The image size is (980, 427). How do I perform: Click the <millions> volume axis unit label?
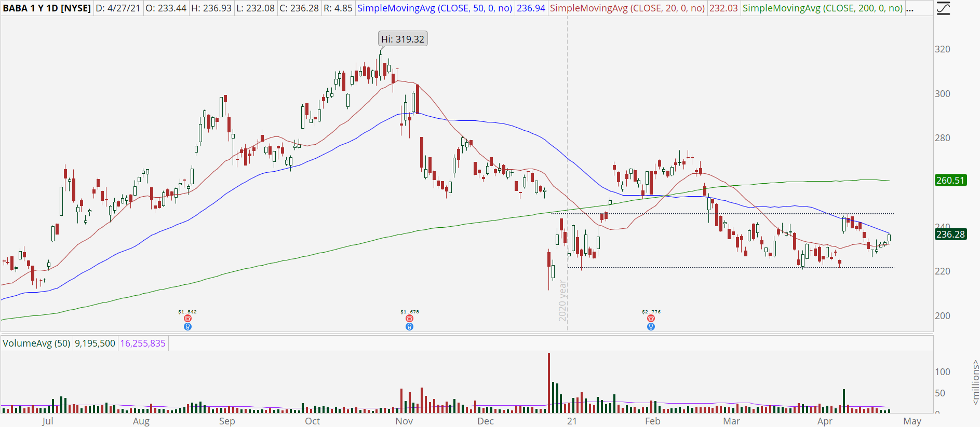pyautogui.click(x=975, y=382)
